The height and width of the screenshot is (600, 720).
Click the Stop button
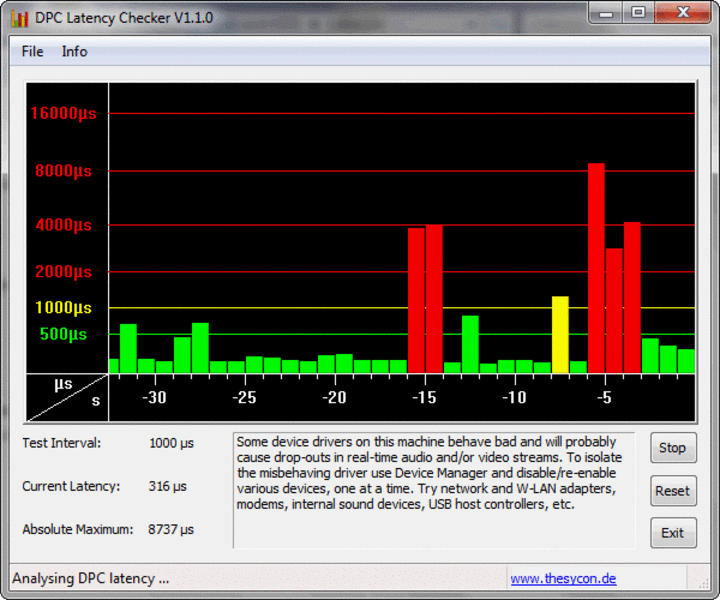(x=673, y=448)
